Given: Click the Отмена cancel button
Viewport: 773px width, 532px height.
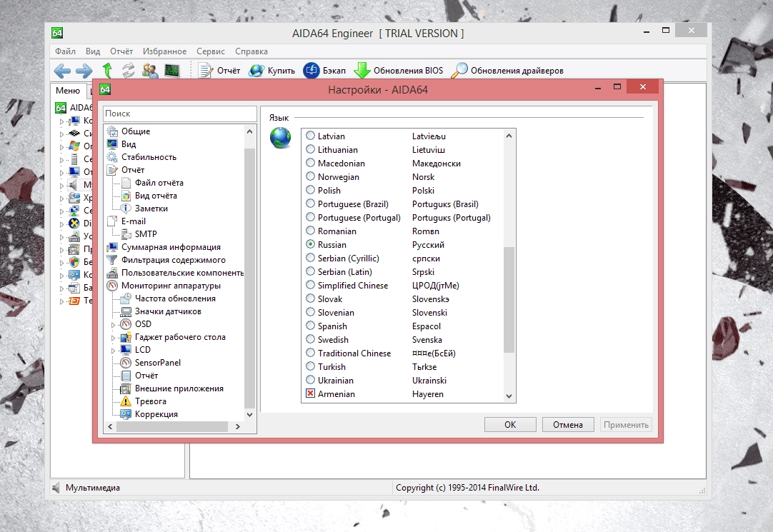Looking at the screenshot, I should tap(568, 425).
